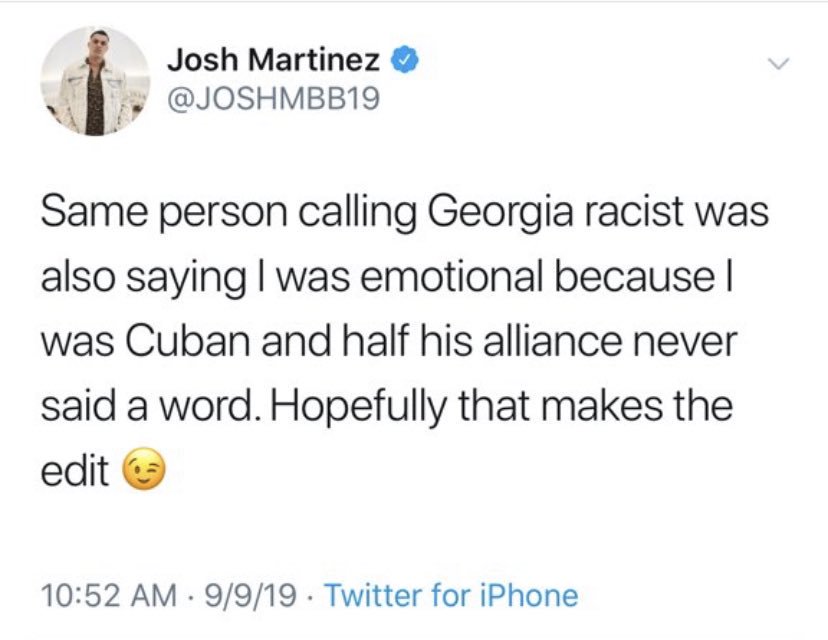Open the tweet options chevron menu
This screenshot has width=828, height=640.
point(778,64)
